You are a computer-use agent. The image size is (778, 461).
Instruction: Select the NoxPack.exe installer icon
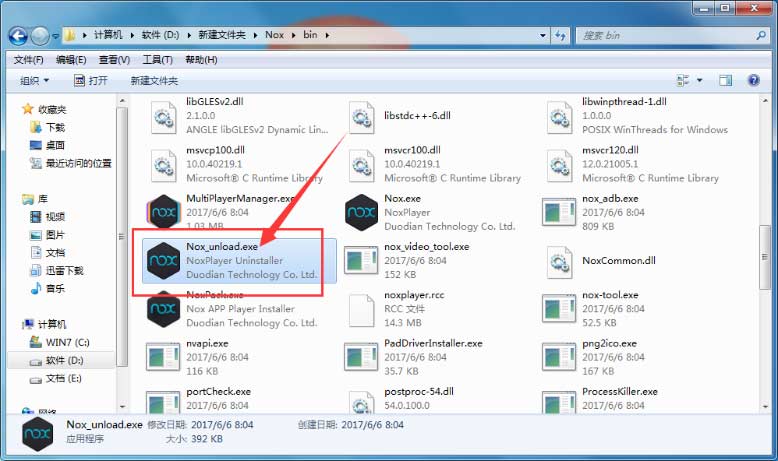click(163, 309)
